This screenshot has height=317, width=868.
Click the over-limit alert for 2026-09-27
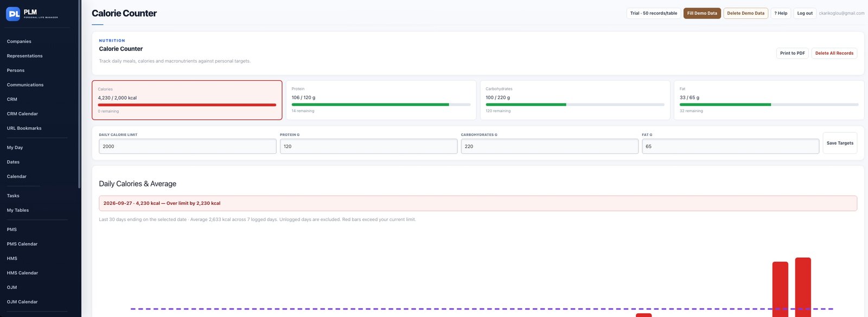(478, 203)
